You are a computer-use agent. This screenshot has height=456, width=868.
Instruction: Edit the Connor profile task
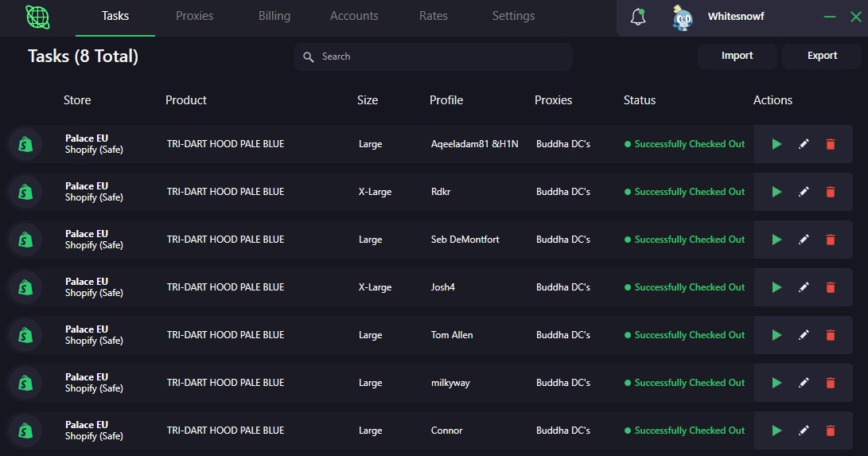(804, 431)
